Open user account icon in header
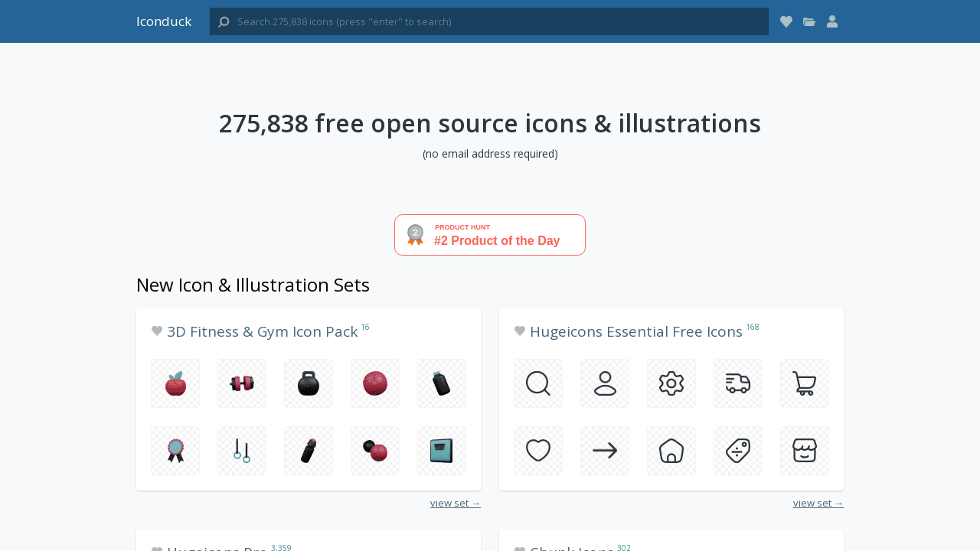Image resolution: width=980 pixels, height=551 pixels. (832, 21)
